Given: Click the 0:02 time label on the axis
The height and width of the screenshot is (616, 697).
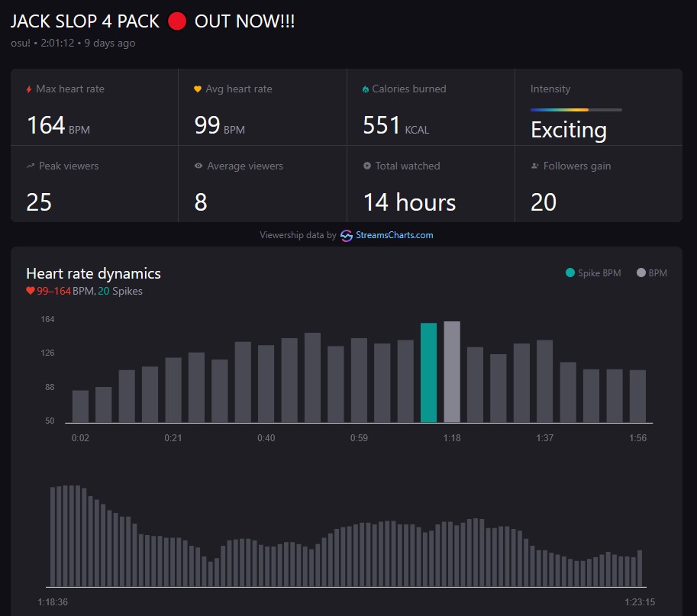Looking at the screenshot, I should (x=80, y=438).
